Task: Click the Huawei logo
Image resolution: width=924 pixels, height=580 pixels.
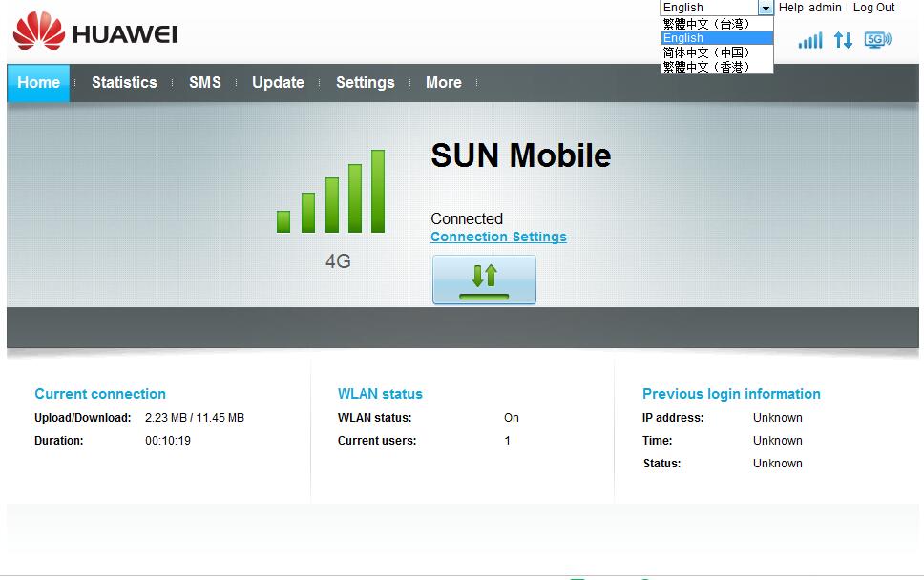Action: tap(94, 31)
